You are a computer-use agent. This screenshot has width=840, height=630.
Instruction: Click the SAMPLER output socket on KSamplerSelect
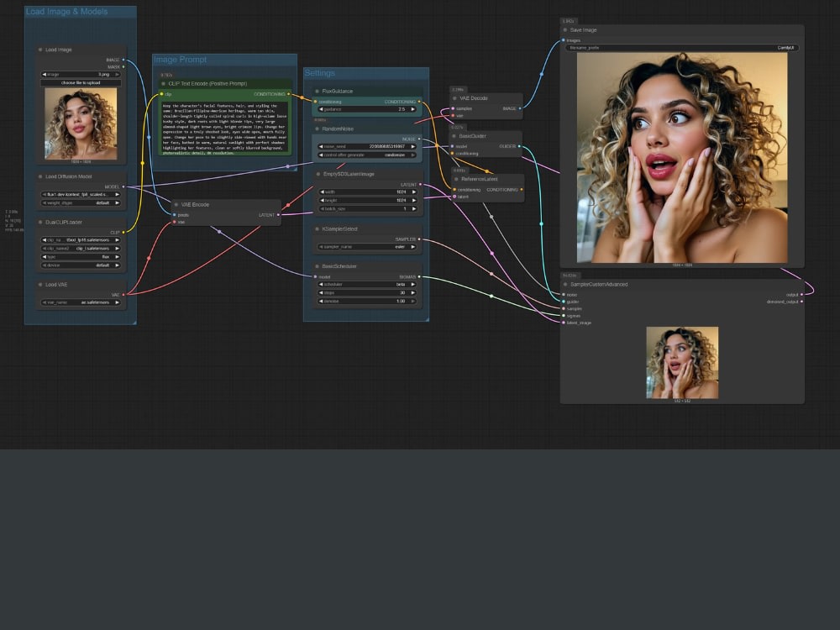point(419,239)
